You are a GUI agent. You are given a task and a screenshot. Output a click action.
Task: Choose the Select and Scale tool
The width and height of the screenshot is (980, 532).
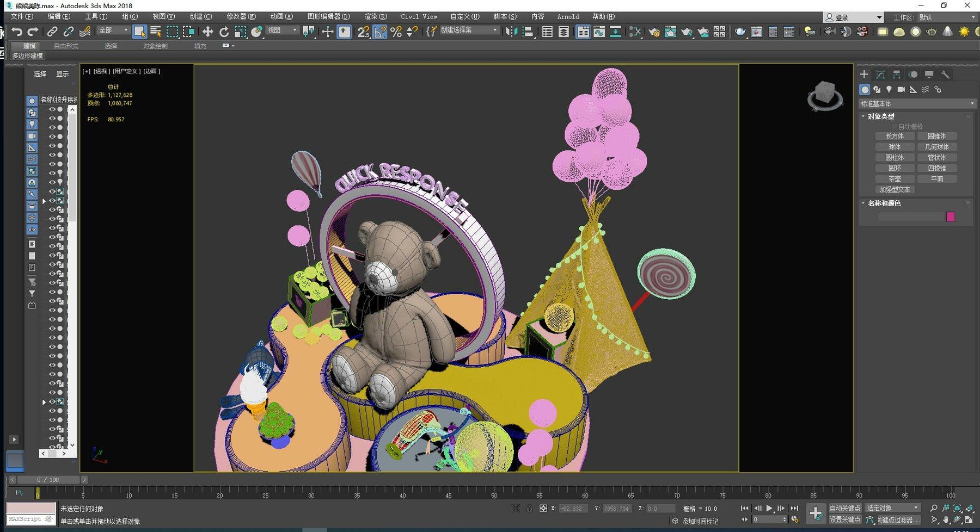click(x=240, y=32)
